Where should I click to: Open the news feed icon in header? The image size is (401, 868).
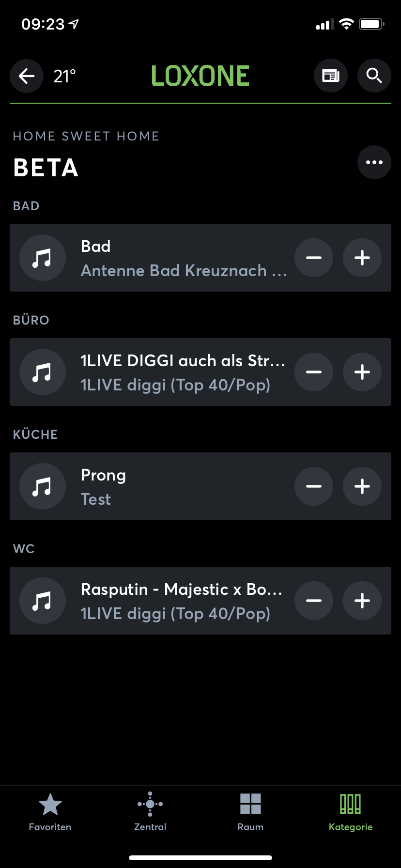[331, 76]
